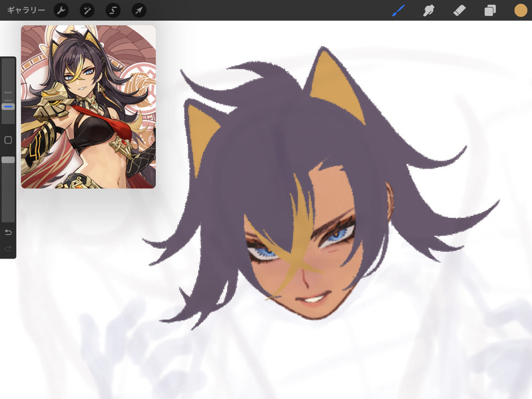
Task: Open the Actions wrench menu
Action: coord(61,10)
